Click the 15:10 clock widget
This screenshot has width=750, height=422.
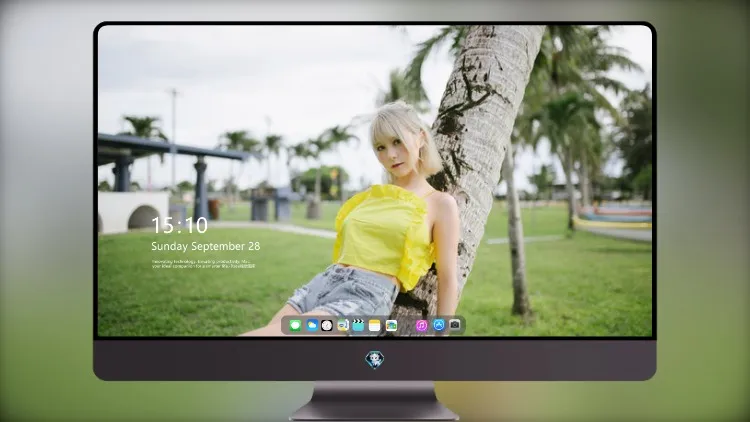point(179,225)
